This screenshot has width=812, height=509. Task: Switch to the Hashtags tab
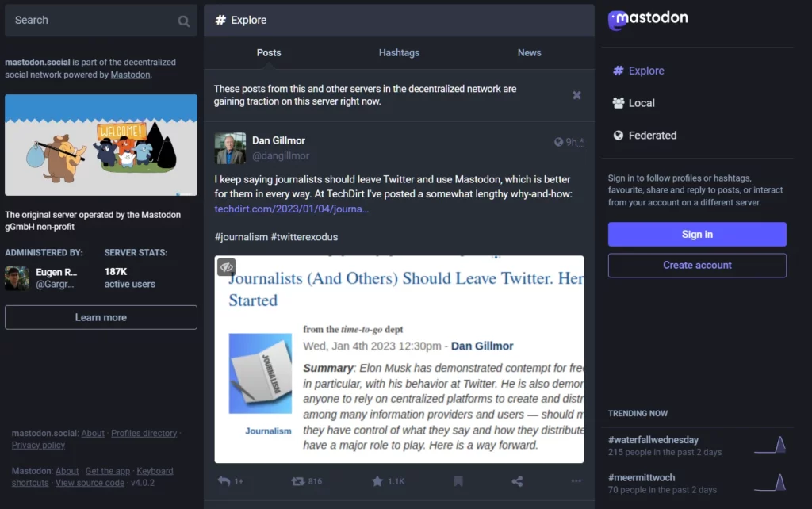[399, 52]
